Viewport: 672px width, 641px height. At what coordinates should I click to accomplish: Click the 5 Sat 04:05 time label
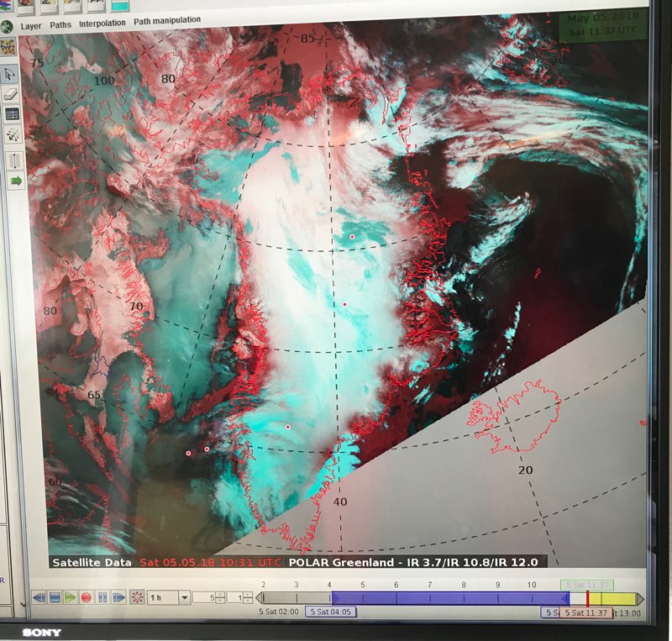click(331, 612)
